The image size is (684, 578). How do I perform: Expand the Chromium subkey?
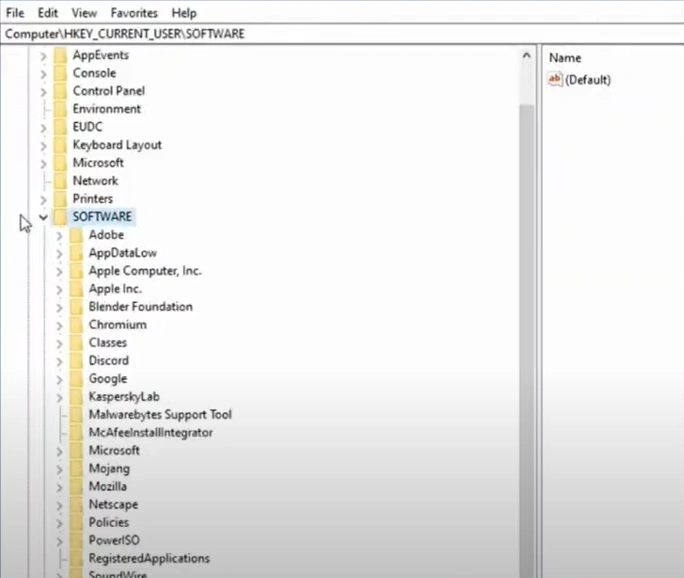coord(59,325)
